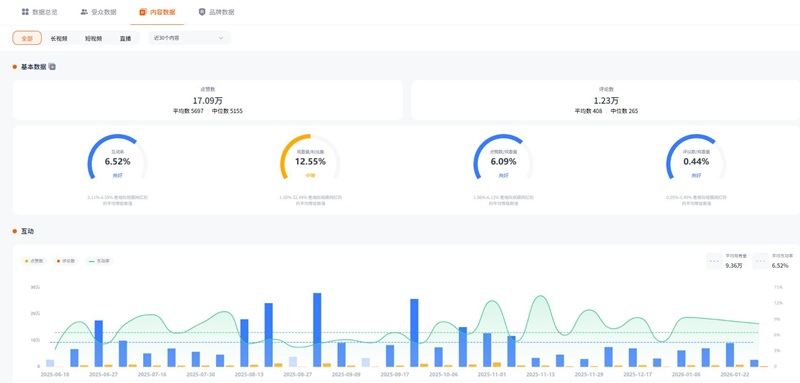Open the 近30个内容 dropdown
800x383 pixels.
click(x=189, y=38)
